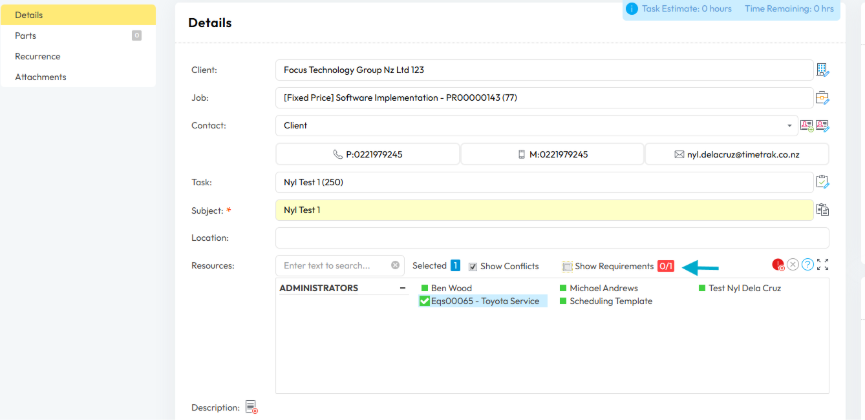Deselect Eqs00065 - Toyota Service resource

tap(425, 301)
